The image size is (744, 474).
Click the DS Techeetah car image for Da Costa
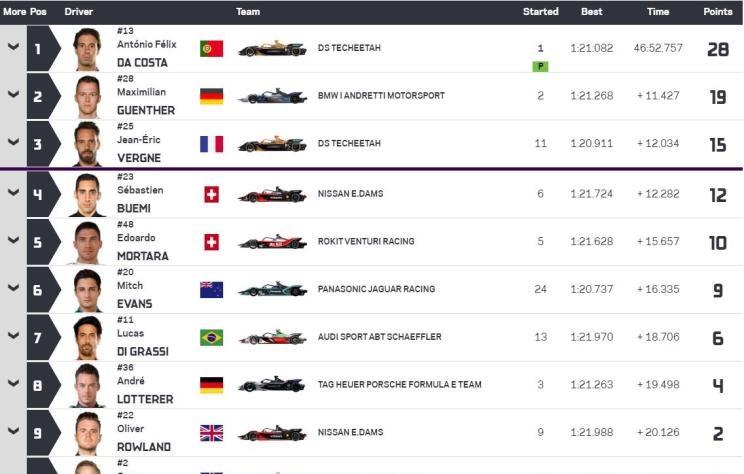pyautogui.click(x=272, y=48)
